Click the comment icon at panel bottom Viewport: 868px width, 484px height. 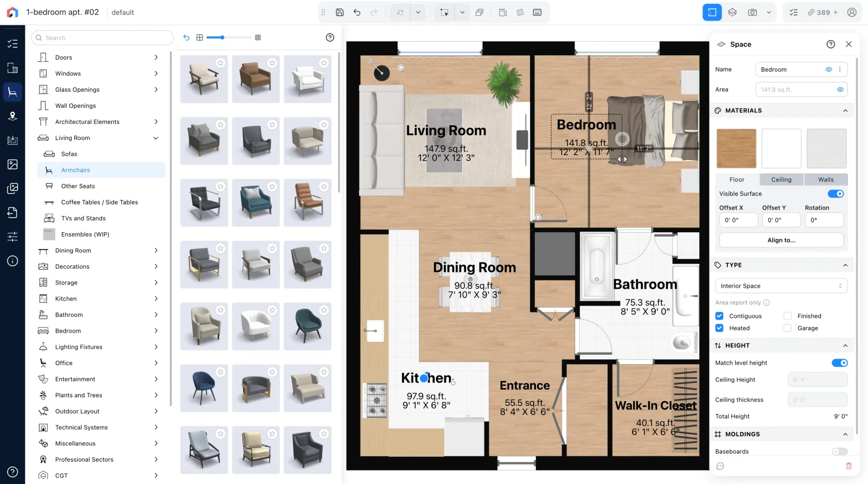coord(720,466)
